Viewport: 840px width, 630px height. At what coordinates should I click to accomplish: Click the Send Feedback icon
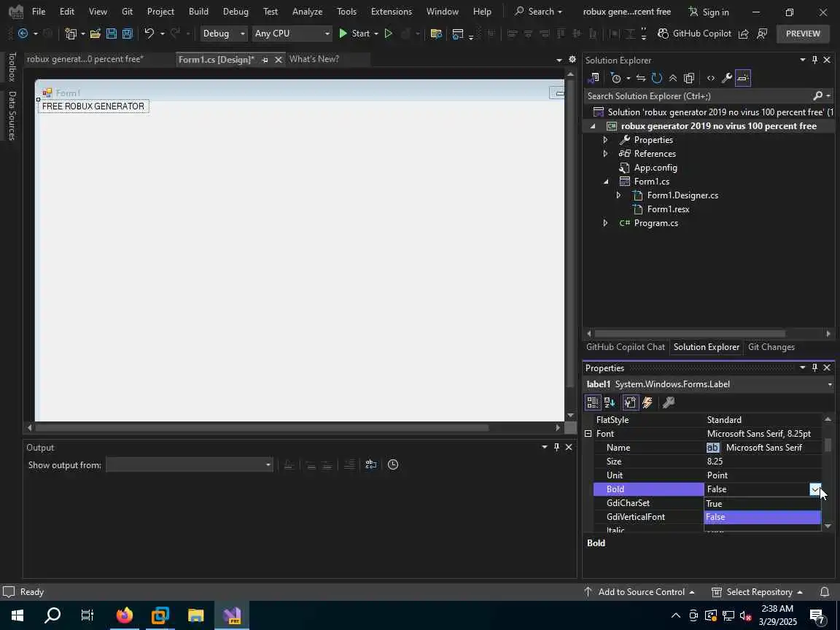coord(762,34)
